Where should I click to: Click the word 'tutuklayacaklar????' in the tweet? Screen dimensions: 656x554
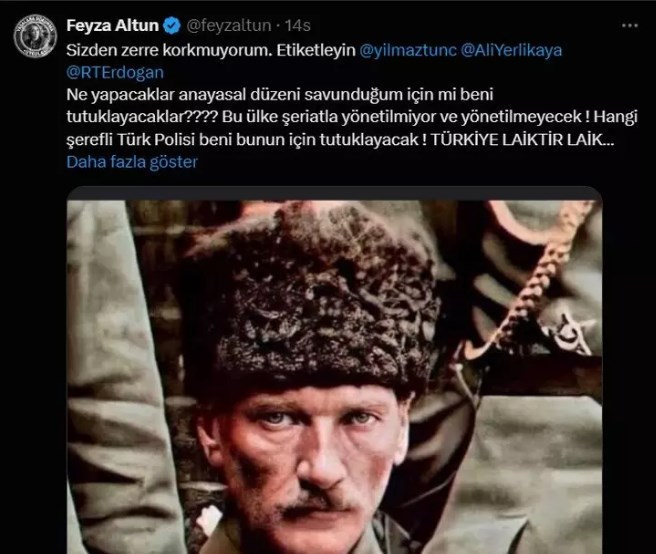click(142, 117)
